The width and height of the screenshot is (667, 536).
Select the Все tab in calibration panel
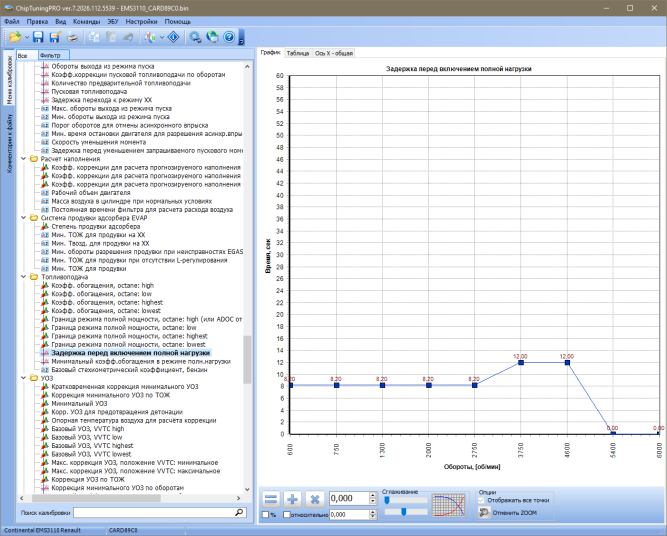coord(26,55)
